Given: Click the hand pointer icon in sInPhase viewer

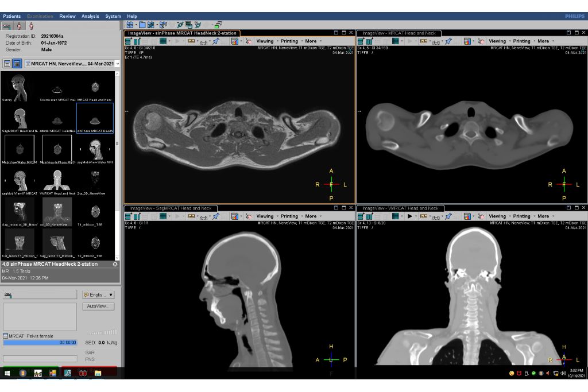Looking at the screenshot, I should [x=248, y=41].
